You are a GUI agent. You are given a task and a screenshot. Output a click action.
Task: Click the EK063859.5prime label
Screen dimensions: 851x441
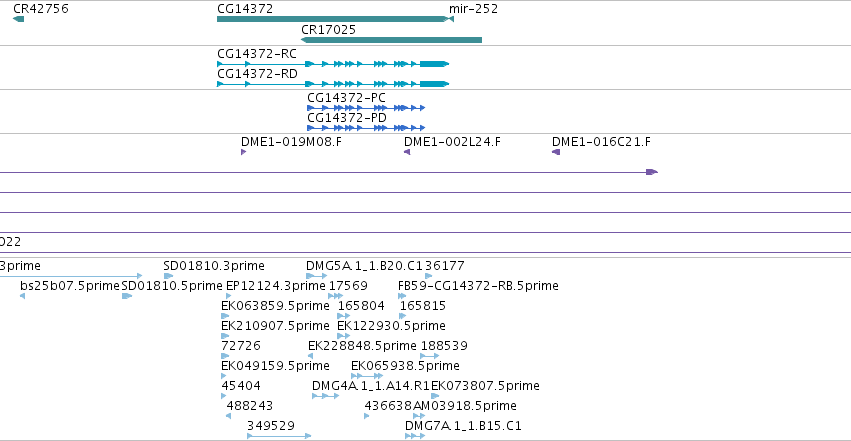[275, 306]
